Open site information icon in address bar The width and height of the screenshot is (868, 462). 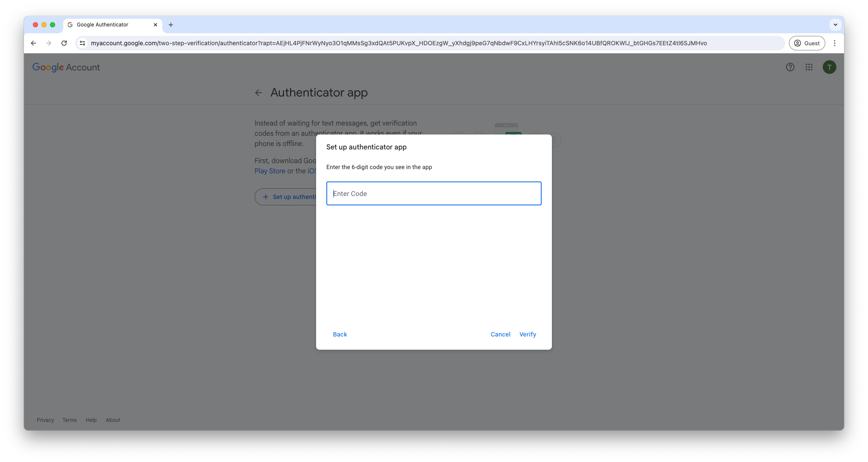(83, 43)
